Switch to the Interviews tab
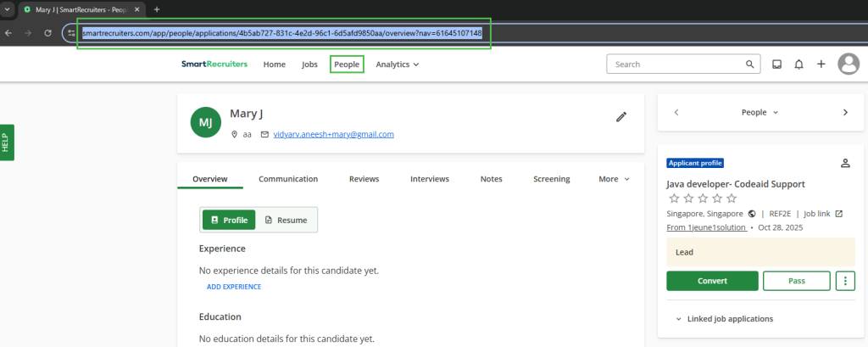 coord(429,179)
